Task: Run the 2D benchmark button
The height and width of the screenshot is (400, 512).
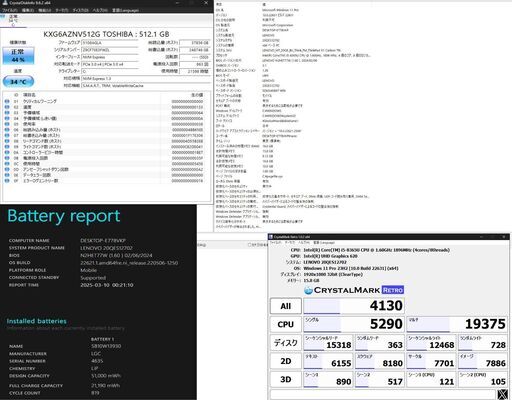Action: click(286, 361)
